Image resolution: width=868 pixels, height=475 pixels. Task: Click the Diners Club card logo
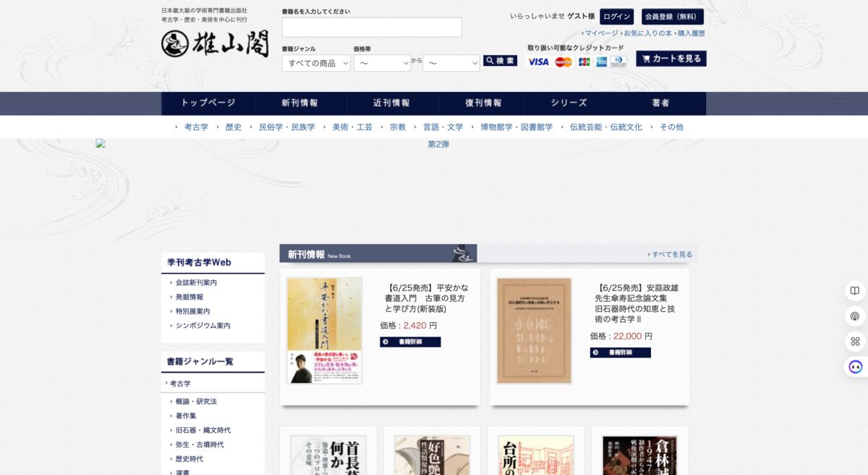pos(618,62)
